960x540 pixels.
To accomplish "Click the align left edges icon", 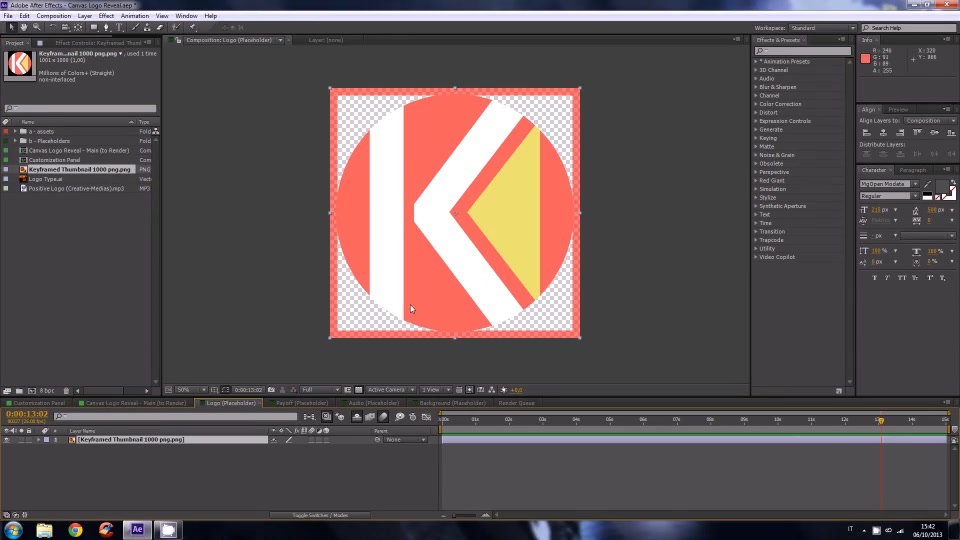I will (x=866, y=132).
